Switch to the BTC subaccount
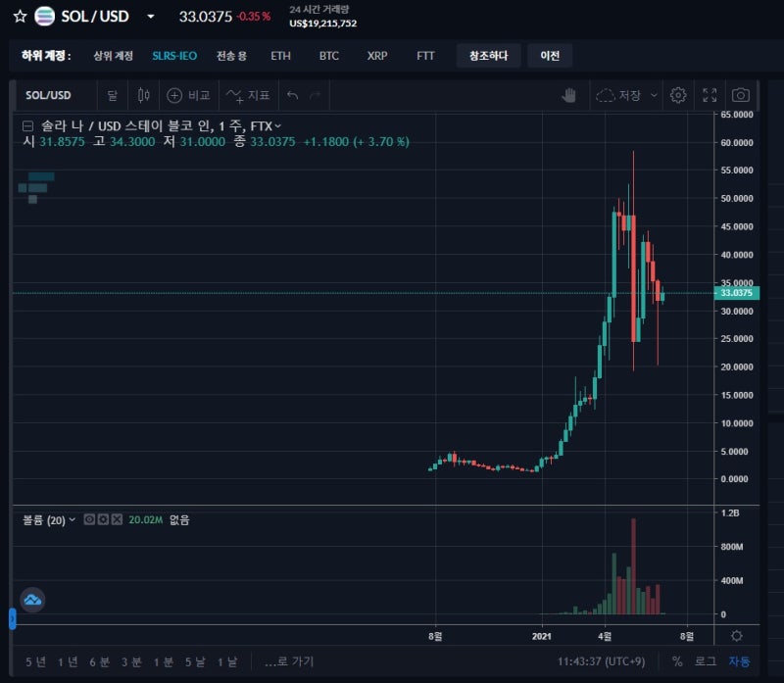This screenshot has height=683, width=784. click(329, 56)
